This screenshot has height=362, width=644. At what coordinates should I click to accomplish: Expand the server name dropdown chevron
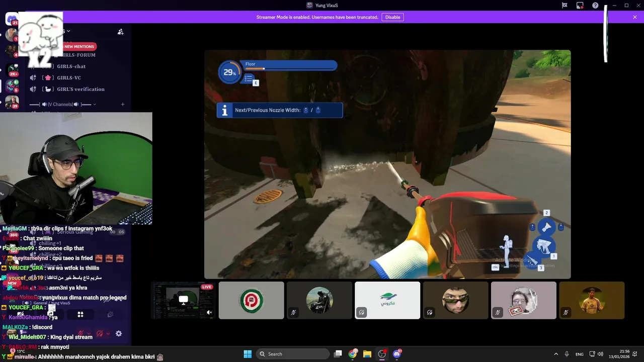click(68, 31)
